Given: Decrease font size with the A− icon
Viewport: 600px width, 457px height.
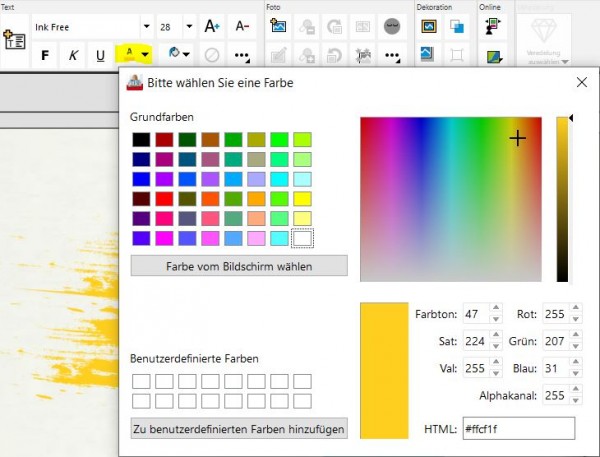Looking at the screenshot, I should click(241, 26).
